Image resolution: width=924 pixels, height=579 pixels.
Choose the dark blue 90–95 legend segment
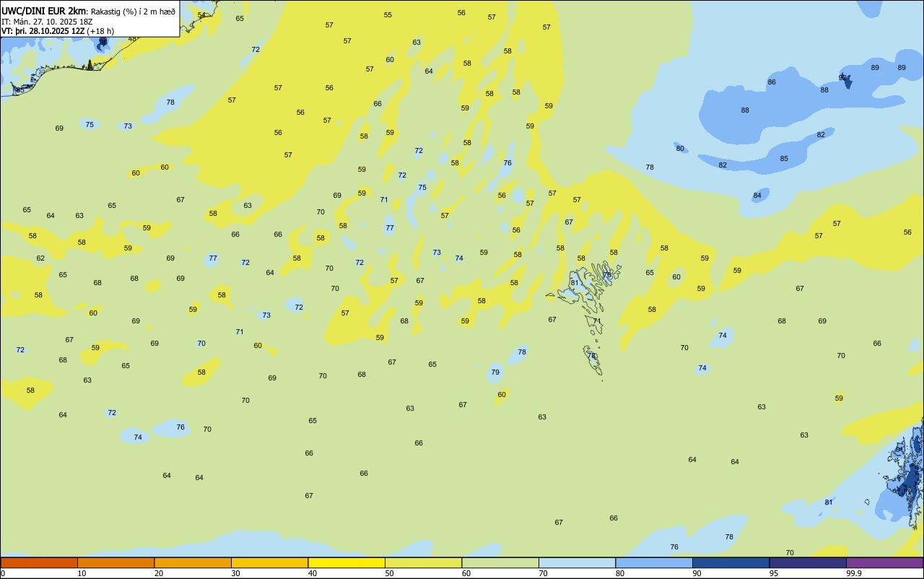(x=731, y=562)
